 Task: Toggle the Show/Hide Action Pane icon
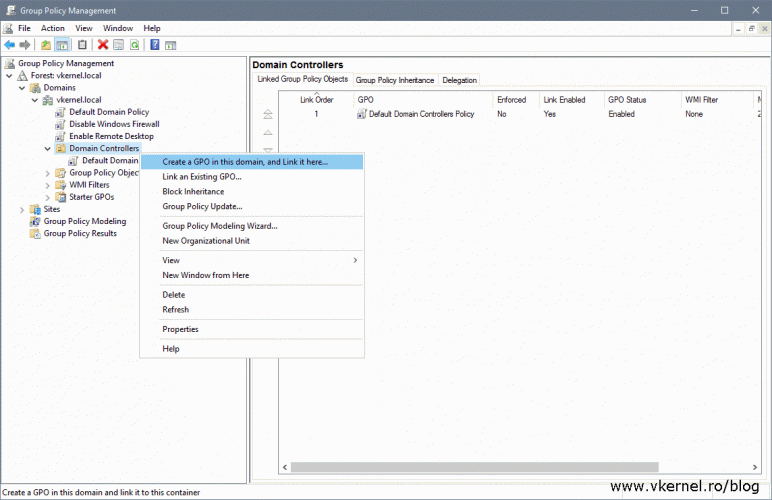click(170, 45)
